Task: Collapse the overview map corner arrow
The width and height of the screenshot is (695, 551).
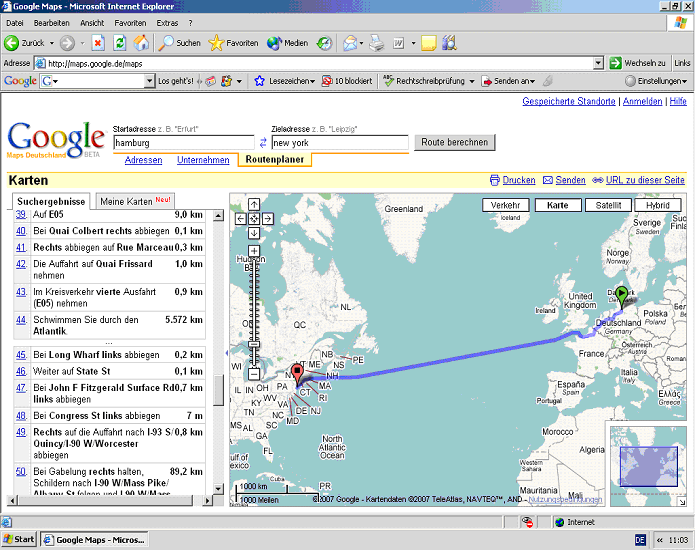Action: (682, 502)
